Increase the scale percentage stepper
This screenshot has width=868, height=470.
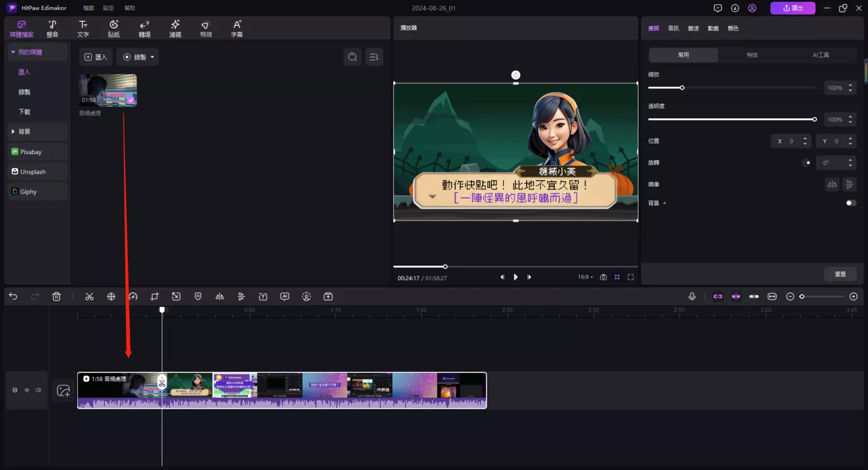coord(850,85)
